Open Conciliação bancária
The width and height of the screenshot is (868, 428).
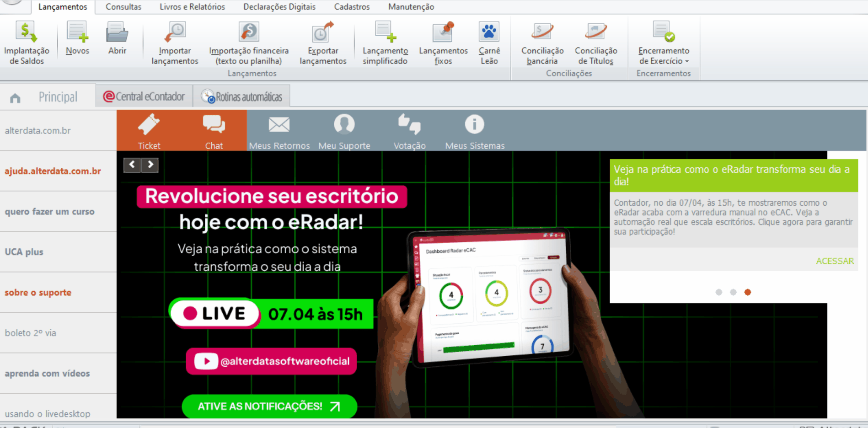(542, 43)
